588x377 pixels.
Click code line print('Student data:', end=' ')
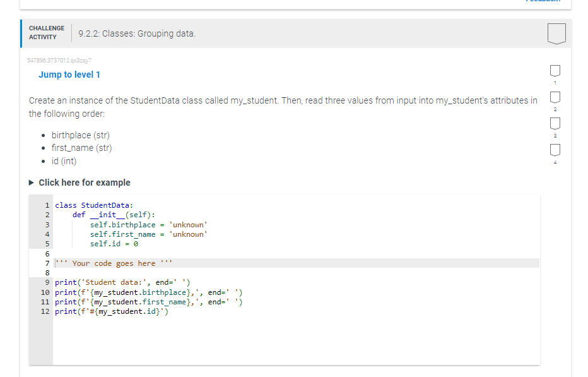click(x=122, y=282)
